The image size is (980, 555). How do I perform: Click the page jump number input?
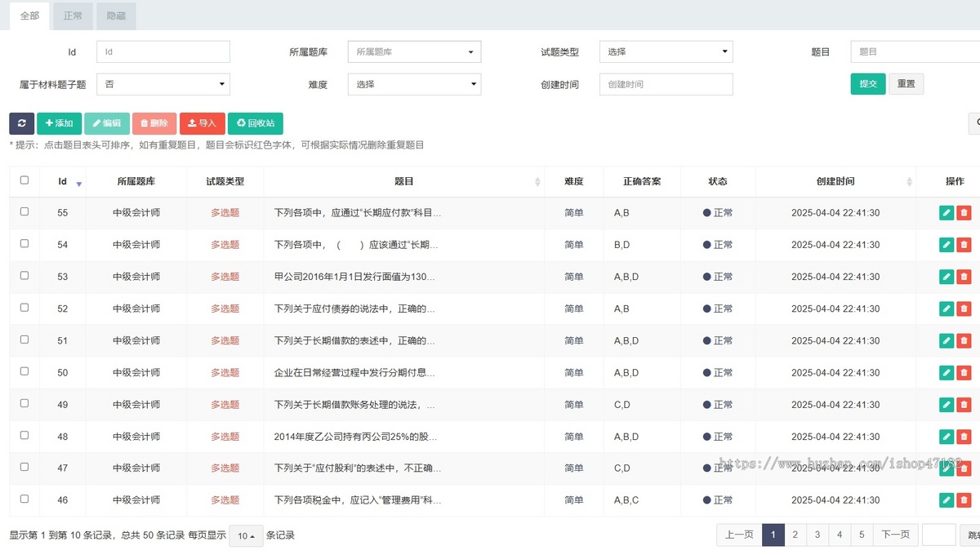point(939,535)
